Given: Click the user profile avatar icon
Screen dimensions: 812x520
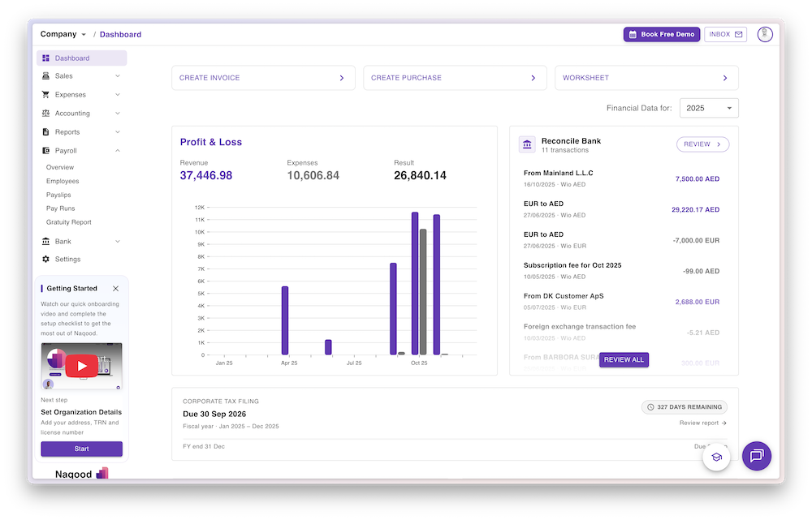Looking at the screenshot, I should point(764,34).
